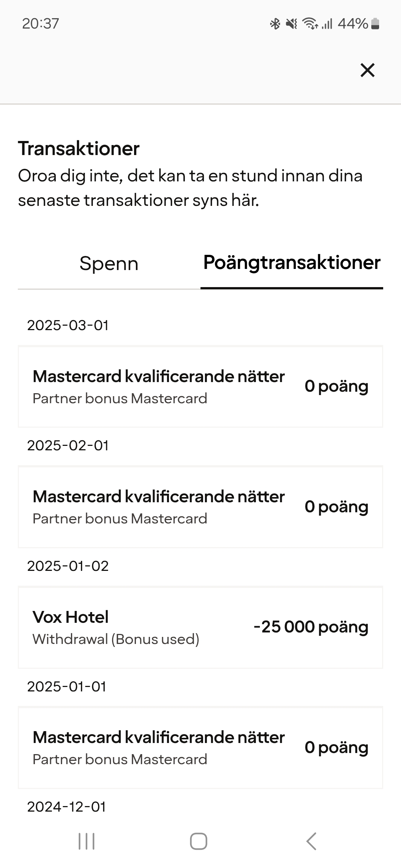The image size is (401, 868).
Task: Tap the Transaktioner heading
Action: tap(79, 149)
